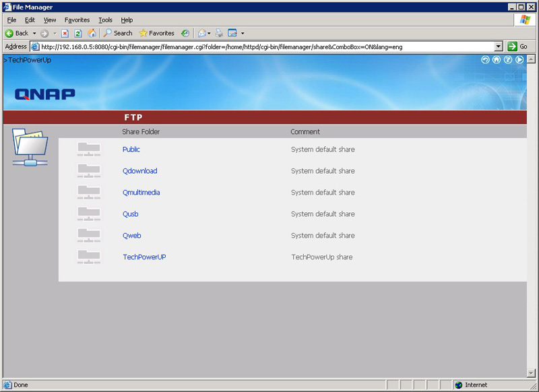Click the folder icon next to Qdownload
Image resolution: width=539 pixels, height=392 pixels.
[89, 171]
